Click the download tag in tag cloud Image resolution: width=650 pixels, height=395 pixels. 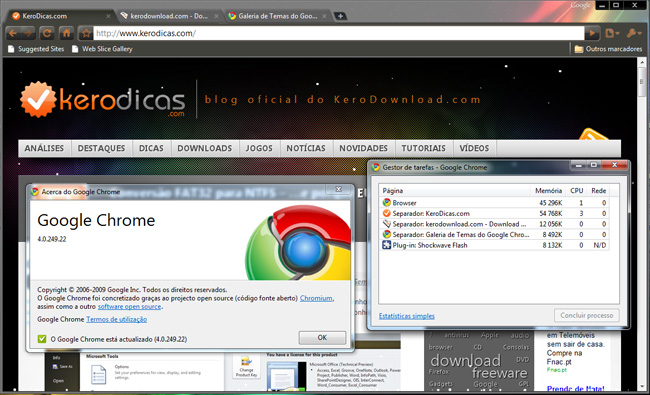click(465, 361)
